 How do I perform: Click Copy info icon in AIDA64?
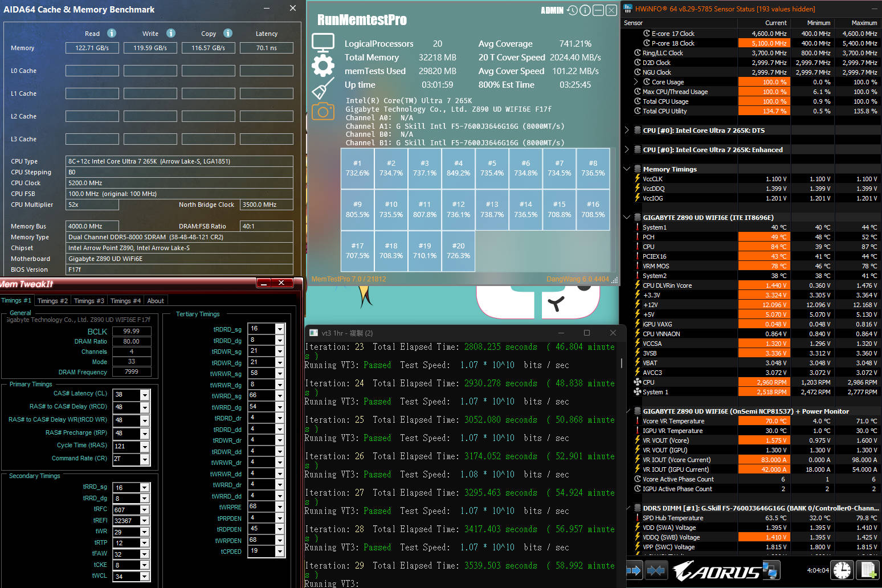228,33
